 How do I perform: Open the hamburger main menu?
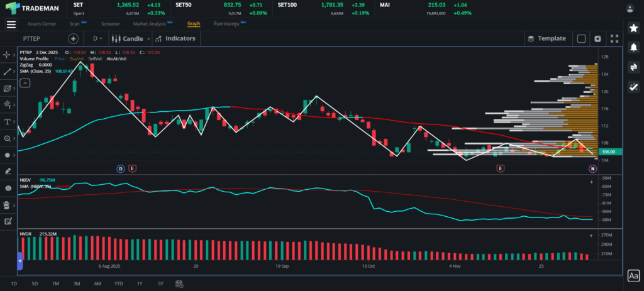11,24
